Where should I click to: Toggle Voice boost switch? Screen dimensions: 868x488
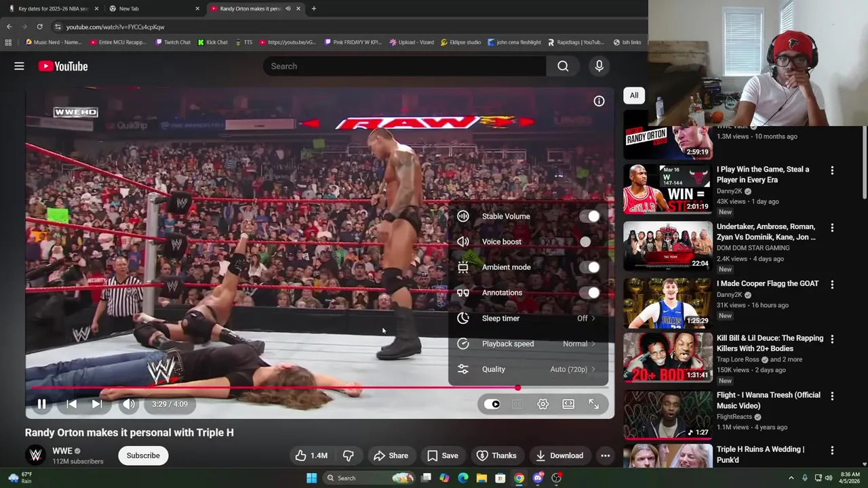[x=589, y=242]
